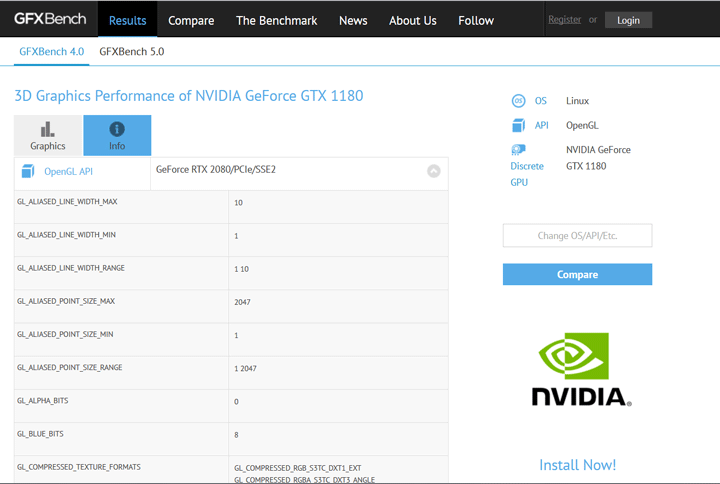720x484 pixels.
Task: Click GL_ALIASED_LINE_WIDTH_MAX row label
Action: pyautogui.click(x=67, y=202)
